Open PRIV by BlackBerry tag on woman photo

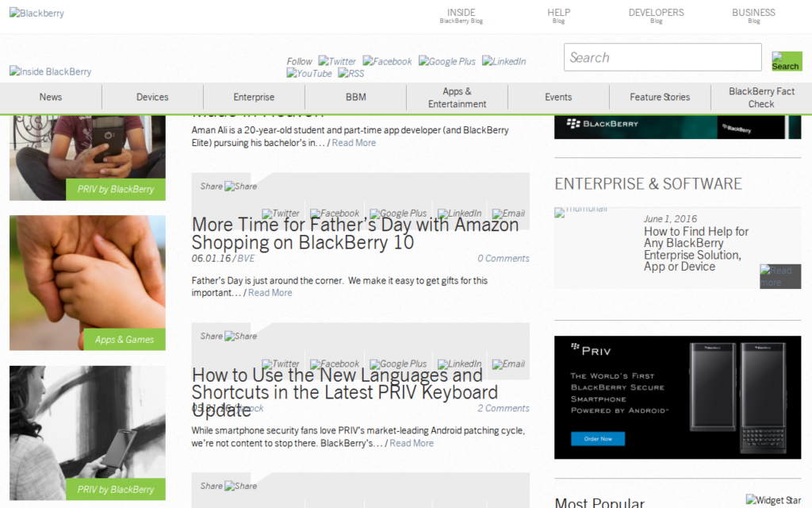[116, 489]
